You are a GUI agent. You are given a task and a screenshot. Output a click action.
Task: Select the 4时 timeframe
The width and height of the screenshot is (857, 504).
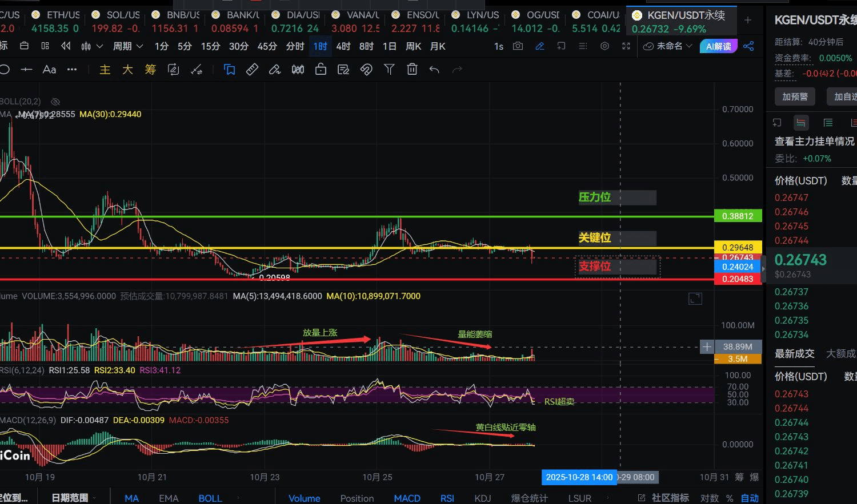click(343, 46)
